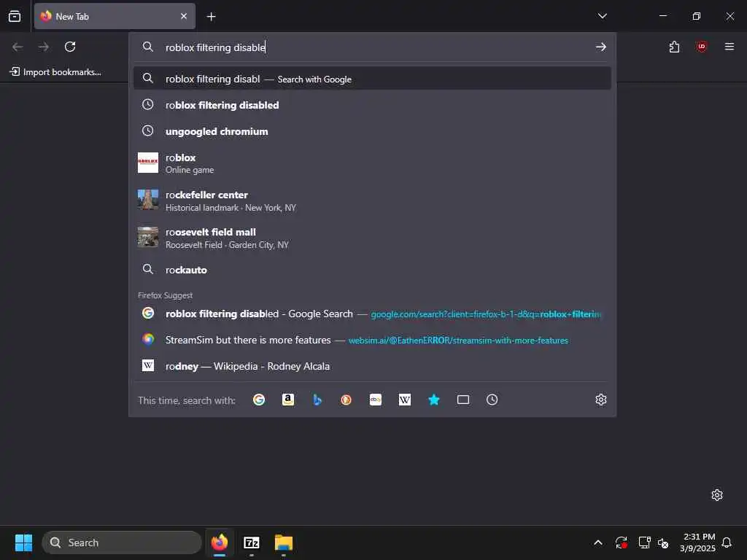Restore down the Firefox window

click(696, 16)
